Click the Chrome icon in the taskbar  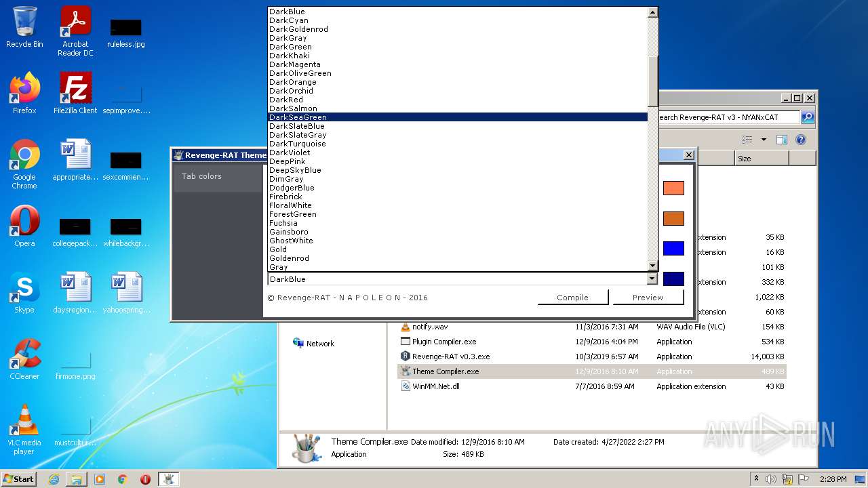pos(123,479)
